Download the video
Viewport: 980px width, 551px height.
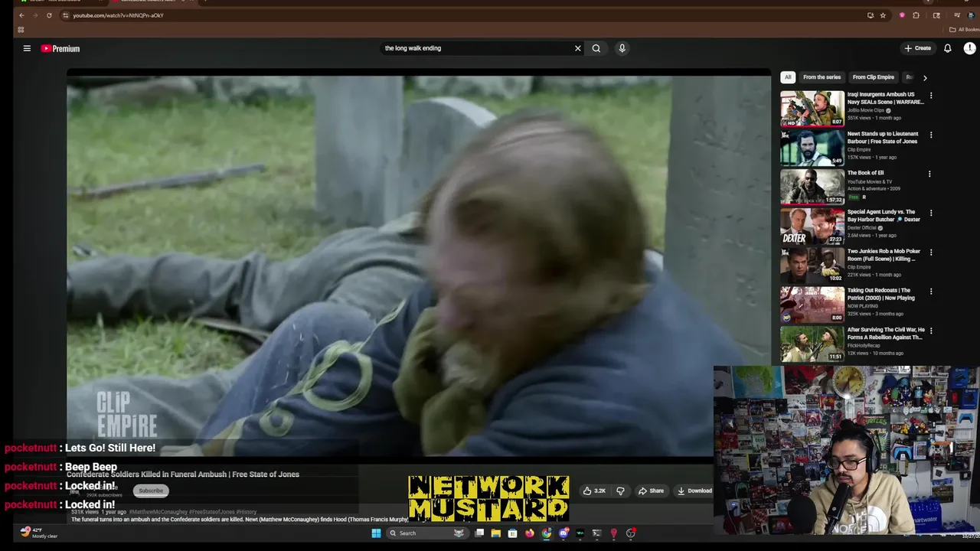pos(694,491)
